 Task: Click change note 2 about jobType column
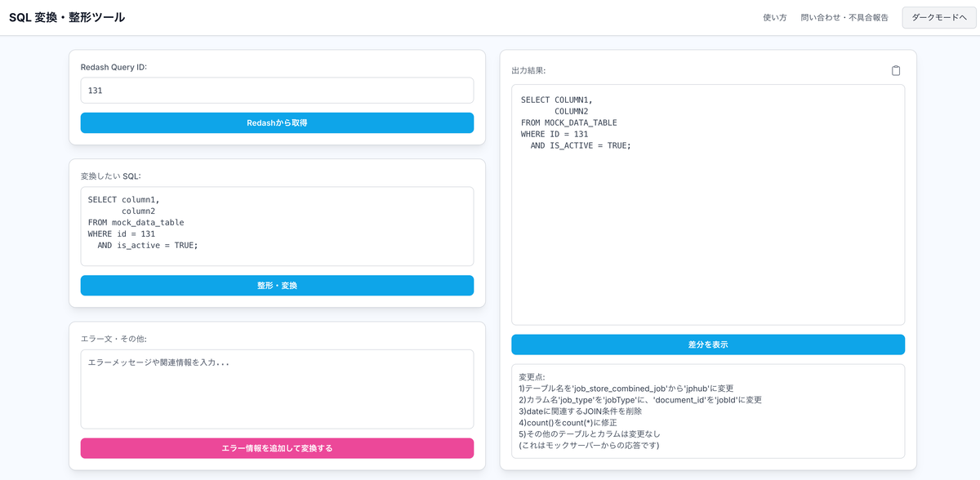coord(640,400)
